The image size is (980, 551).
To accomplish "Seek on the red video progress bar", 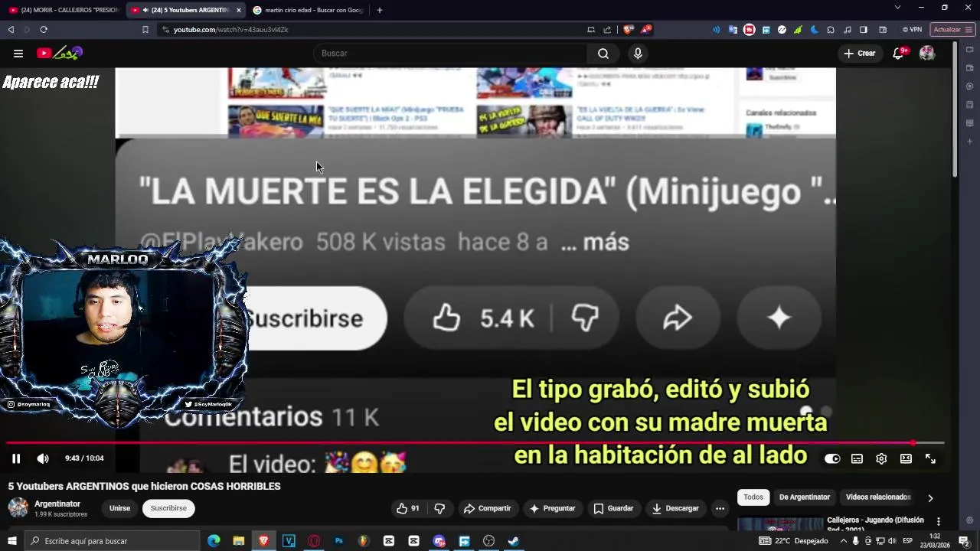I will pos(475,442).
